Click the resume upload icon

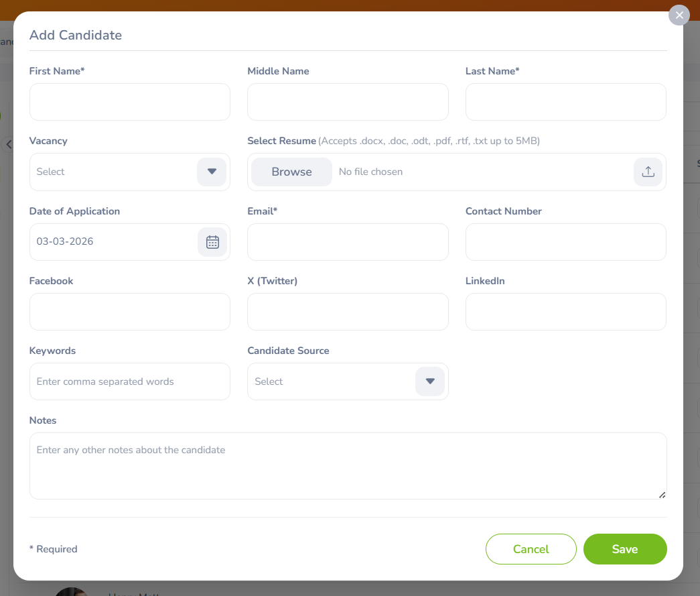648,172
